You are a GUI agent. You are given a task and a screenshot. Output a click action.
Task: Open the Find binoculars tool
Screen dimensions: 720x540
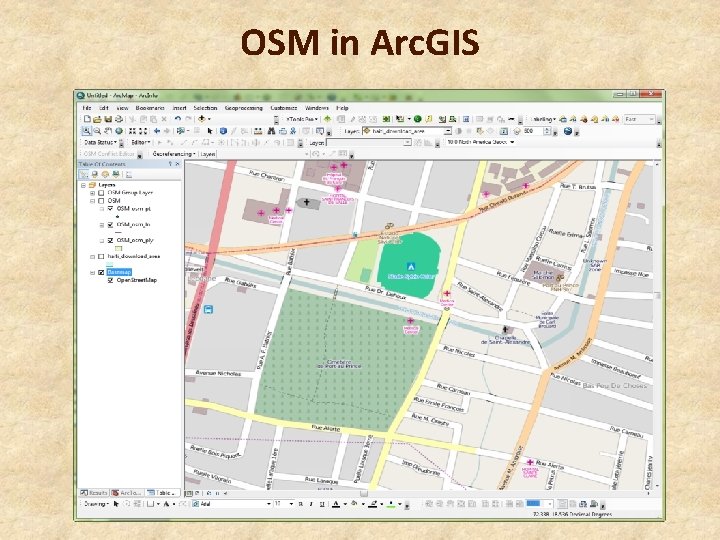[x=271, y=131]
